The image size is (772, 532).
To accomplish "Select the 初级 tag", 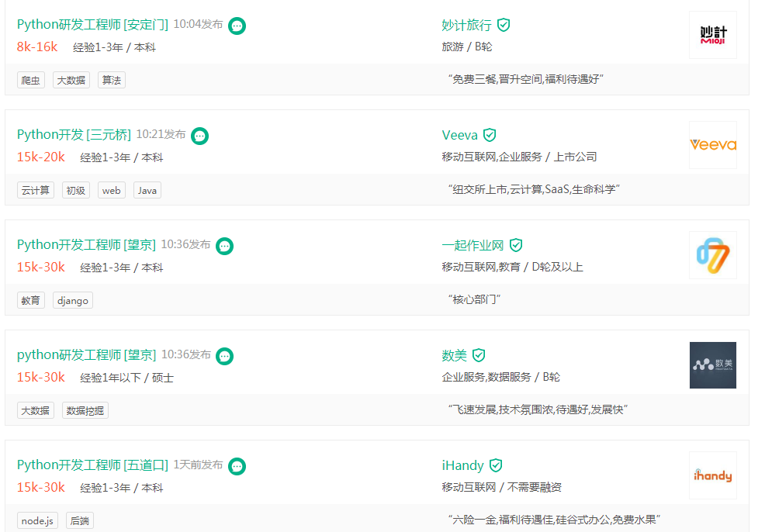I will coord(76,191).
